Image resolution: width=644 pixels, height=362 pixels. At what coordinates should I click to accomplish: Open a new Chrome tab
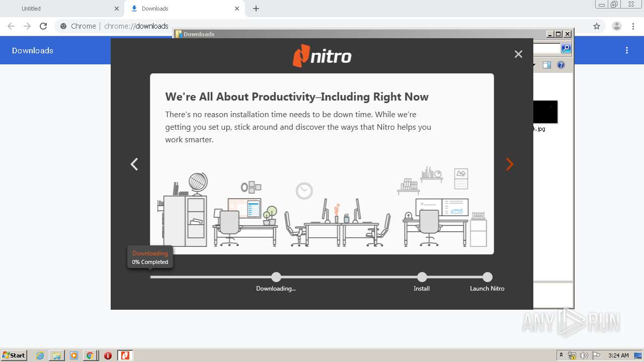click(256, 9)
